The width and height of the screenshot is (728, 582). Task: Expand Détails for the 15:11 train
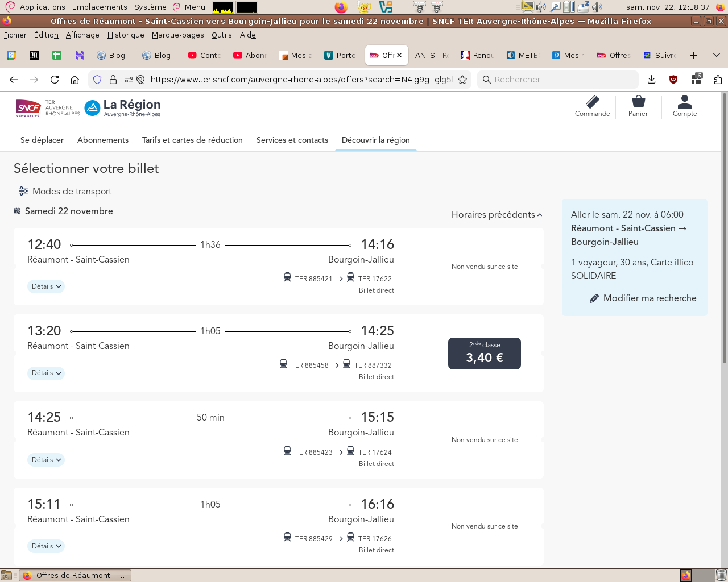(46, 546)
